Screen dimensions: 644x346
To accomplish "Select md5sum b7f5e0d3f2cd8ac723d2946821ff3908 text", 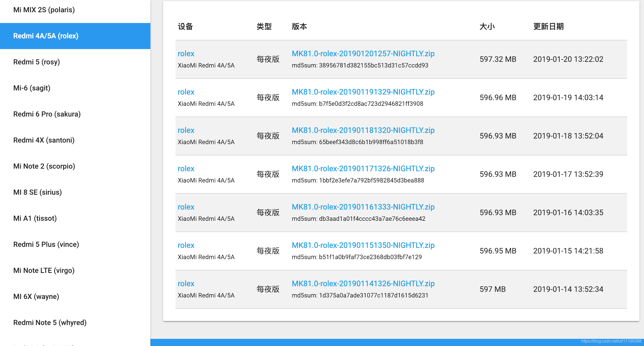I will point(358,103).
